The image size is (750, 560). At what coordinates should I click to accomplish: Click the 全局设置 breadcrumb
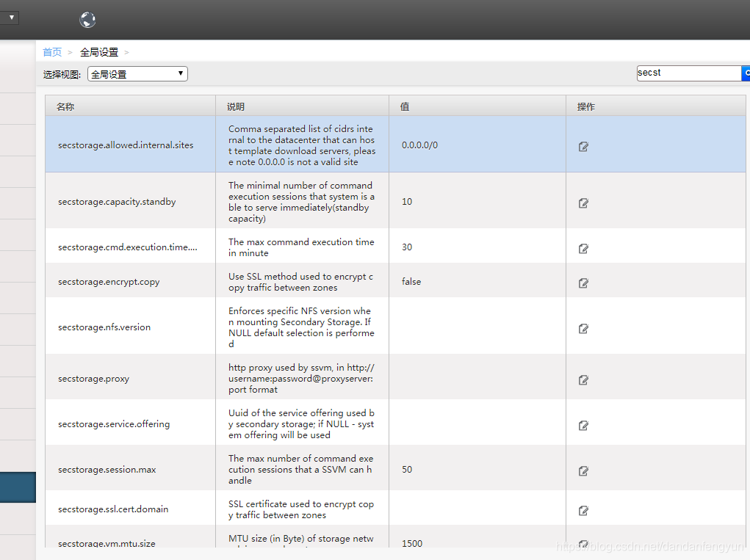click(x=99, y=52)
